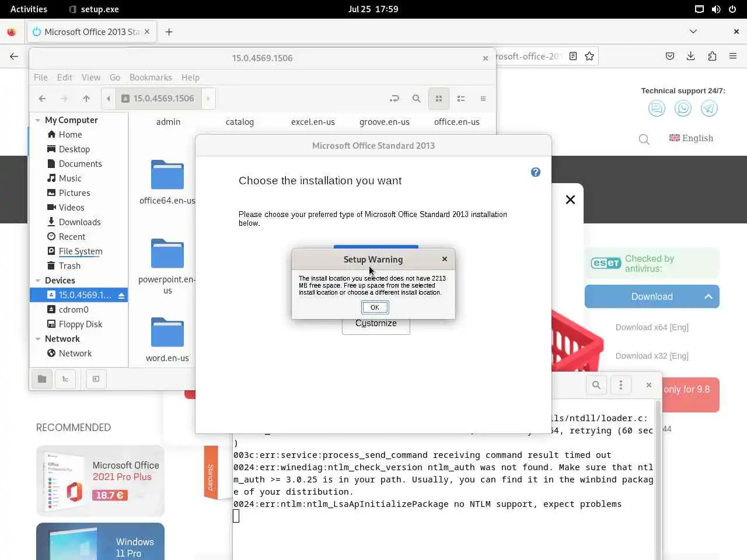Open the Help menu in file manager

(x=190, y=77)
